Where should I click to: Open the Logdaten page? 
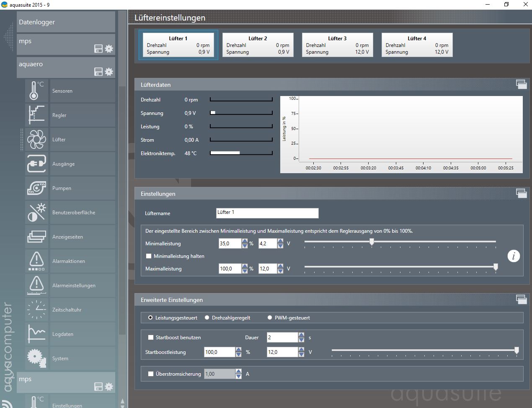[x=63, y=334]
